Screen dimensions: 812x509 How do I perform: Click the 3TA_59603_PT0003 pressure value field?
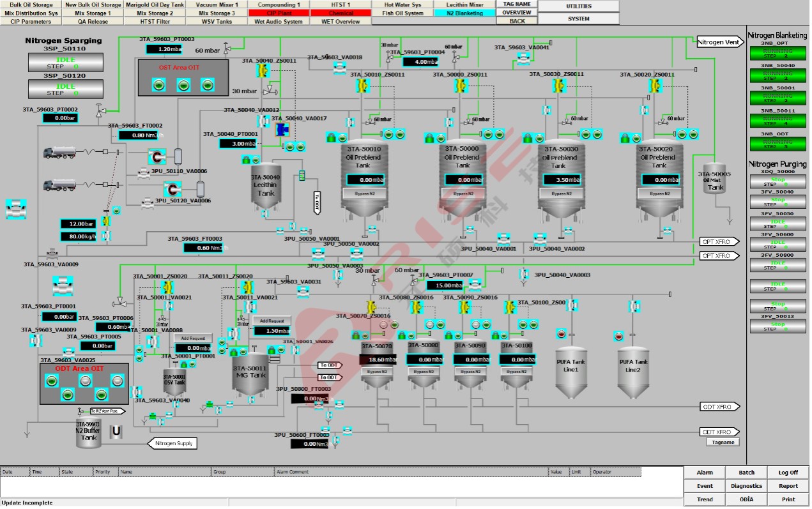[x=164, y=49]
